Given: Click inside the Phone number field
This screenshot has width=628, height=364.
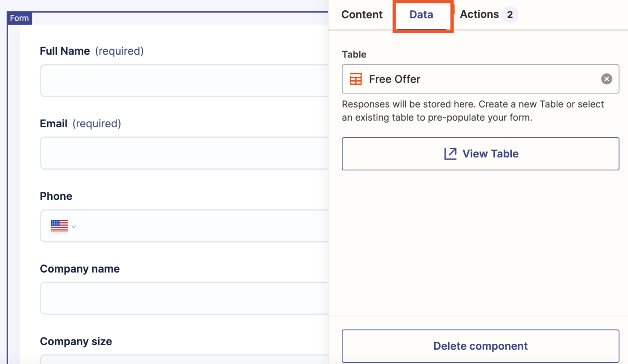Looking at the screenshot, I should 202,226.
